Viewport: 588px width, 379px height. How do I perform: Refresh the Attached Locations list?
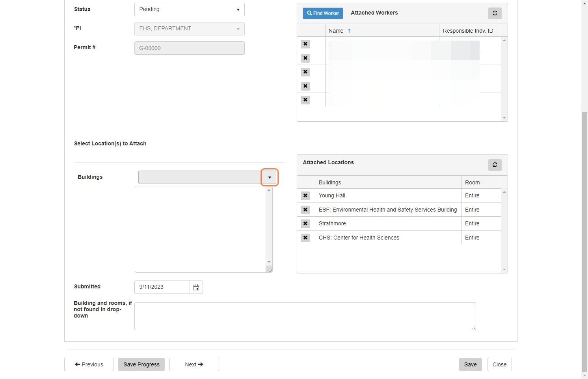(495, 165)
